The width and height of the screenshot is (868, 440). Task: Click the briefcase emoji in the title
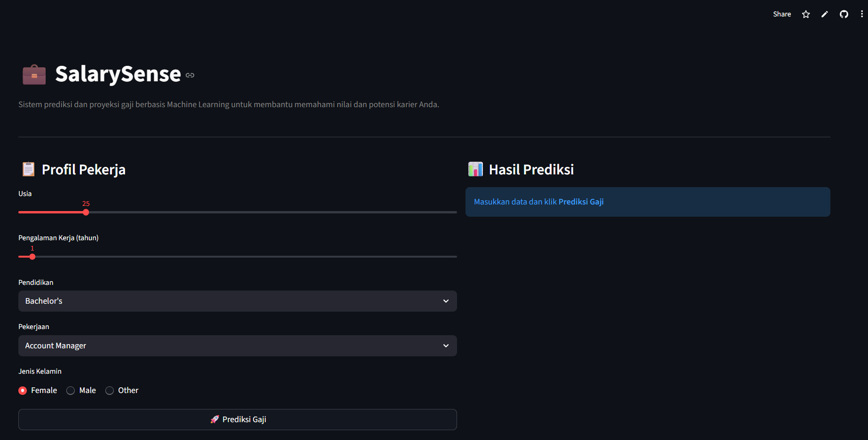tap(34, 75)
